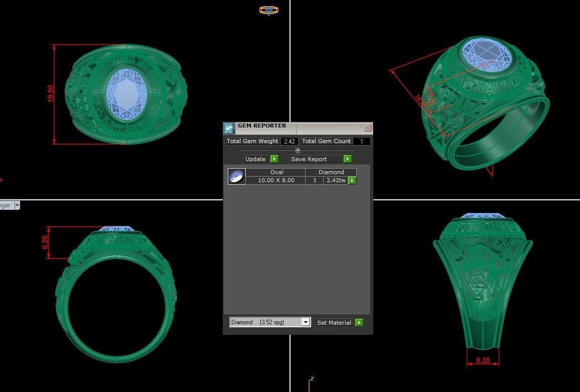Click green arrow beside 2.42tw value
This screenshot has height=392, width=580.
pyautogui.click(x=353, y=180)
